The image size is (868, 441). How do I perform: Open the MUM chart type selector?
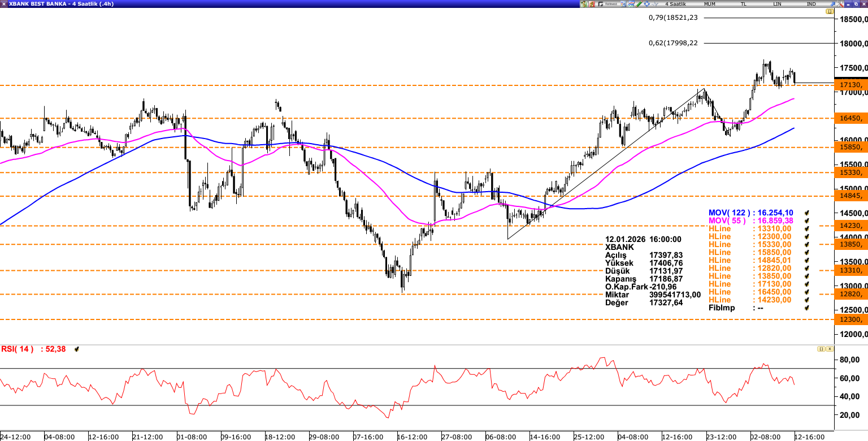710,4
